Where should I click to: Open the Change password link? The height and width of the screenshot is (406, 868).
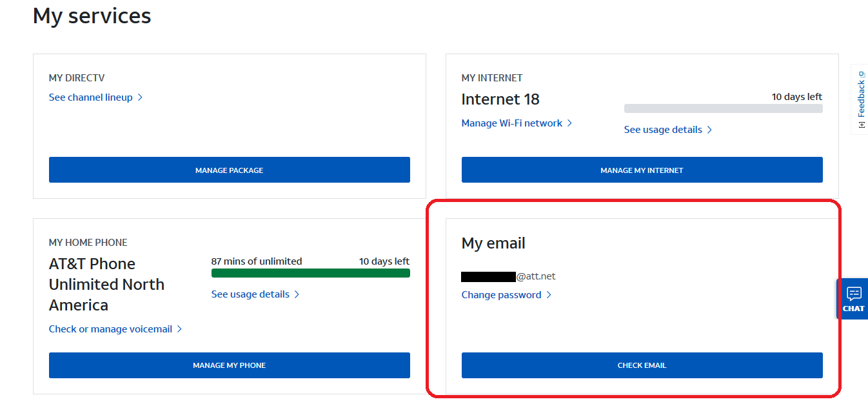point(506,295)
